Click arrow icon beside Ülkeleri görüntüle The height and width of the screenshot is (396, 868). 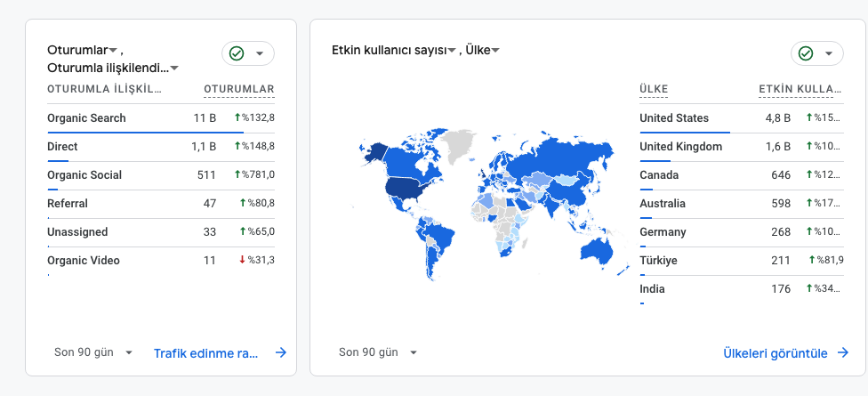pyautogui.click(x=844, y=352)
